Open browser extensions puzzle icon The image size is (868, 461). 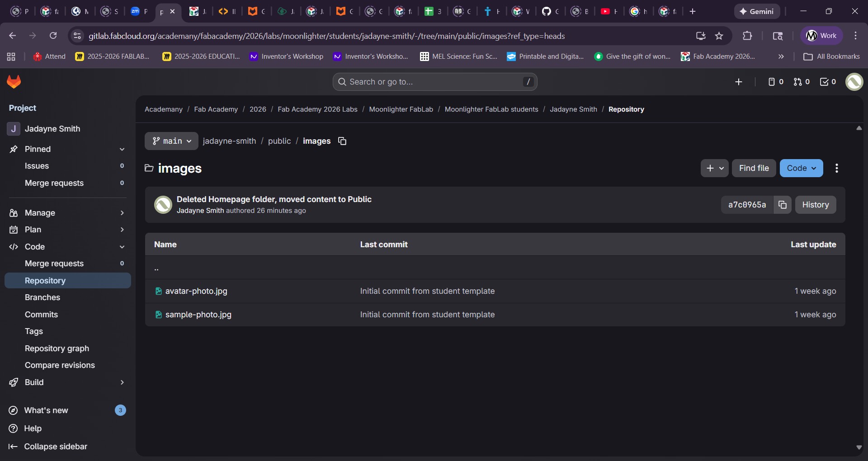748,36
